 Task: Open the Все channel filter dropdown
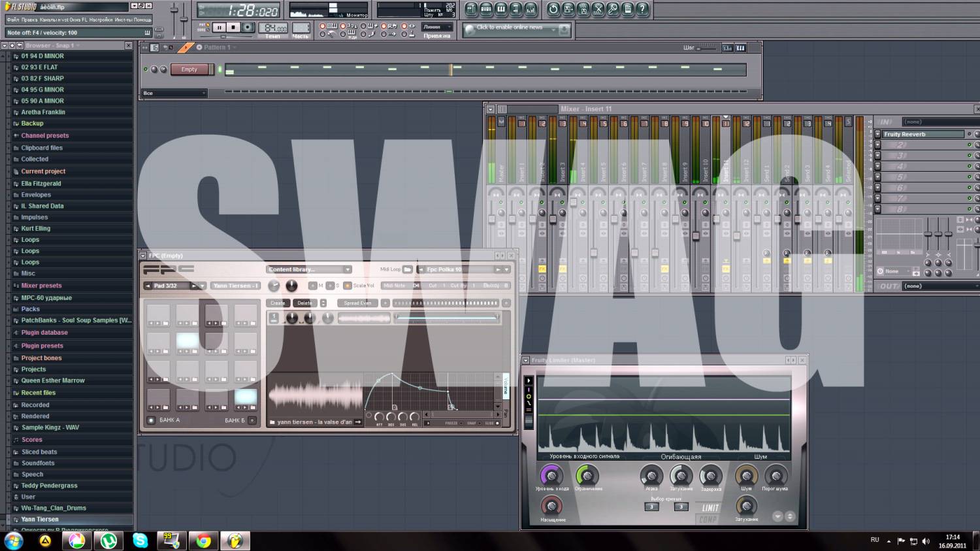174,93
